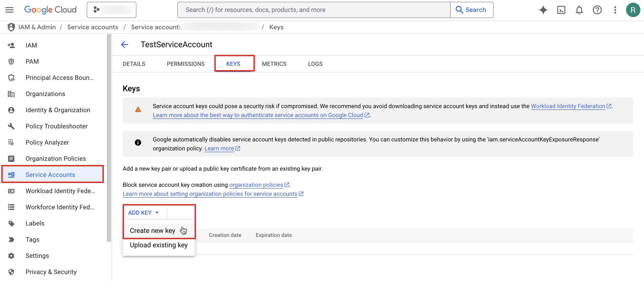Screen dimensions: 644x281
Task: Click the Settings gear icon
Action: click(x=11, y=256)
